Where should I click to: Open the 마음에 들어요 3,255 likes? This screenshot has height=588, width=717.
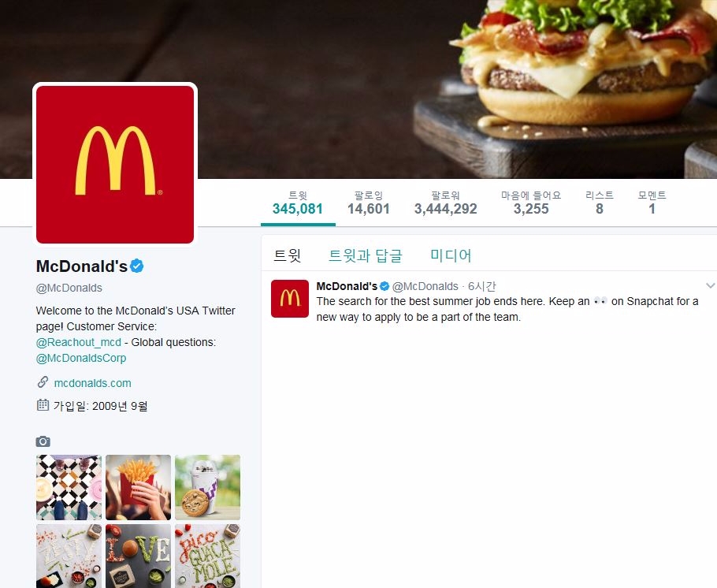point(531,203)
